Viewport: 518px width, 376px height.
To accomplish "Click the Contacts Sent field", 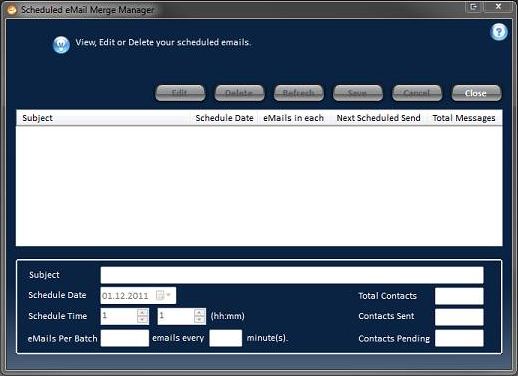I will click(x=459, y=317).
